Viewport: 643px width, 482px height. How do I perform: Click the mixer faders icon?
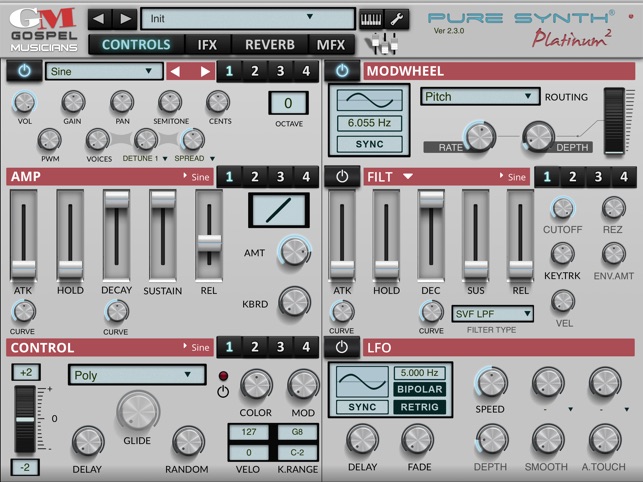[x=382, y=43]
